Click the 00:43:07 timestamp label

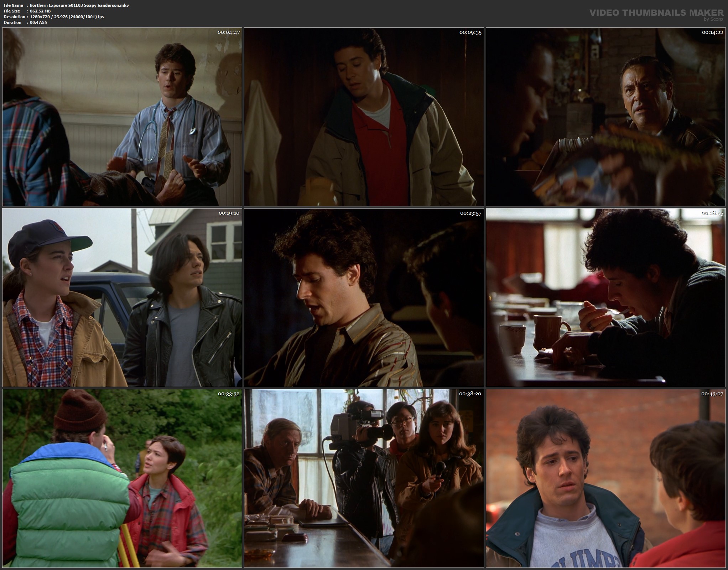[x=712, y=394]
